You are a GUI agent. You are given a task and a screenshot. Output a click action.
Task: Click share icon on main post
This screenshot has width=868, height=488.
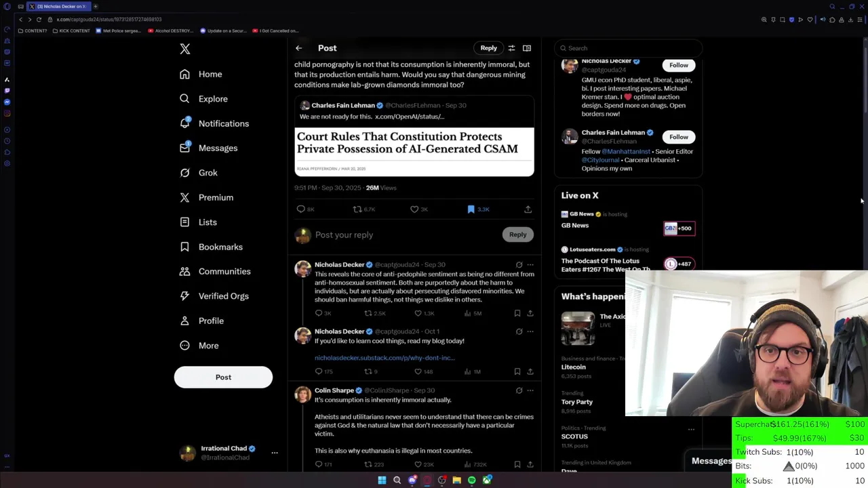pos(528,209)
